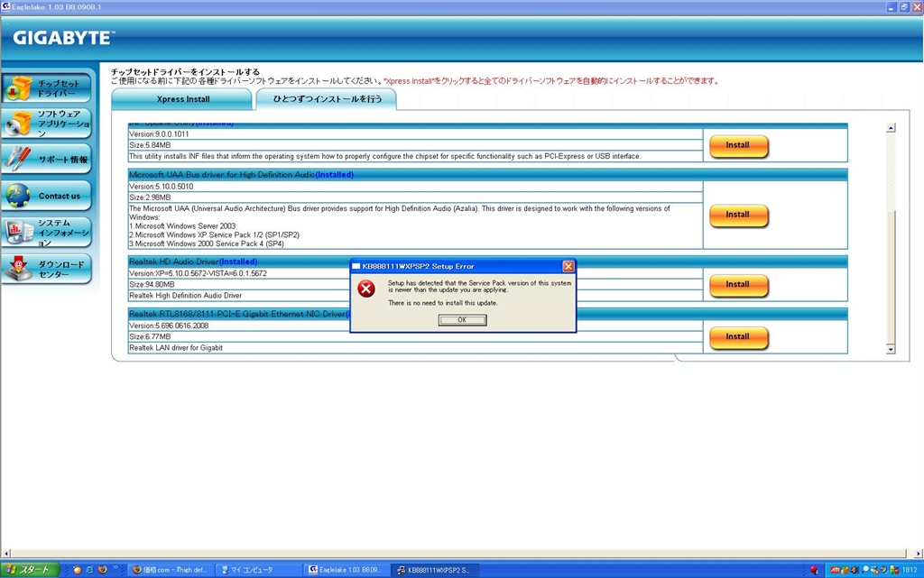Click the チップセットドライバーをインストールする heading
This screenshot has height=578, width=924.
(185, 72)
